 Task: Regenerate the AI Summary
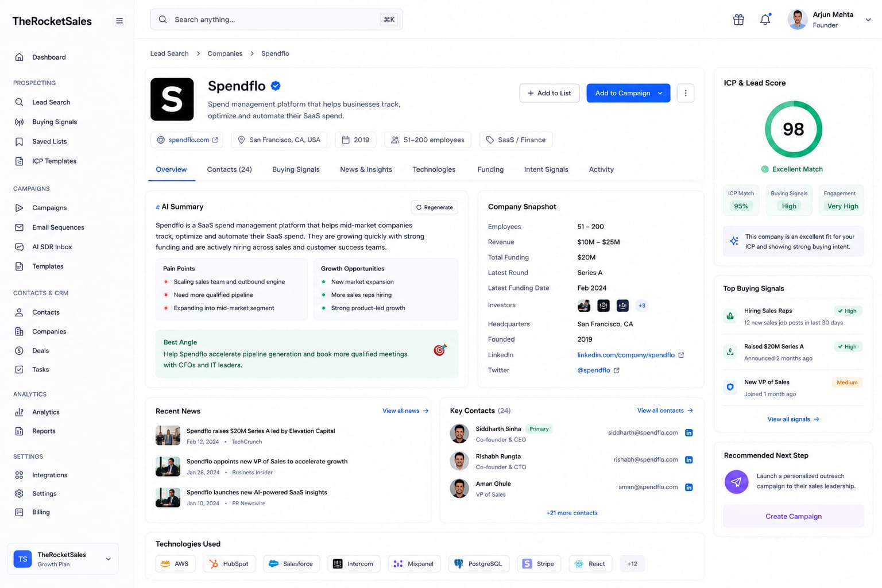pos(435,207)
